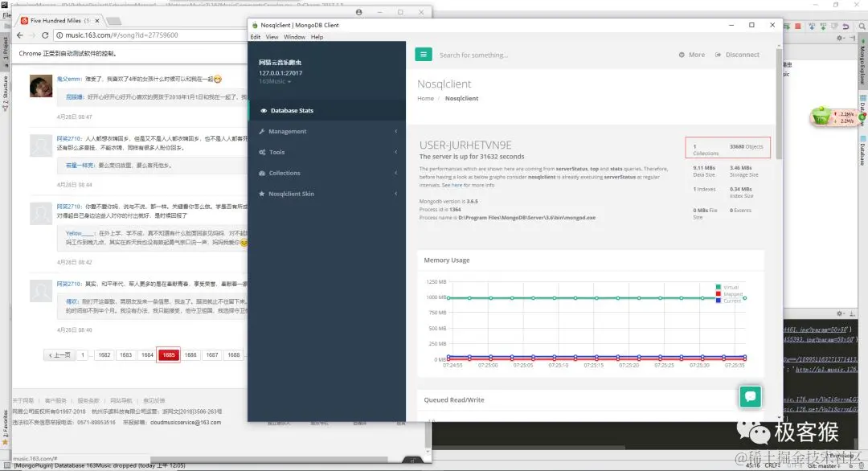The height and width of the screenshot is (471, 868).
Task: Open user 阿奕2710's first comment profile link
Action: (x=68, y=138)
